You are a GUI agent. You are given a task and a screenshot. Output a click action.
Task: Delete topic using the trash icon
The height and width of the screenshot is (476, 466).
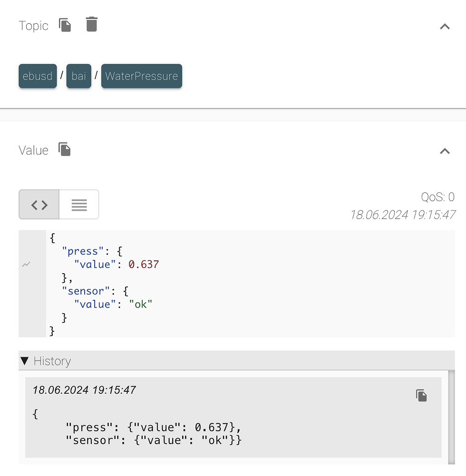point(92,24)
